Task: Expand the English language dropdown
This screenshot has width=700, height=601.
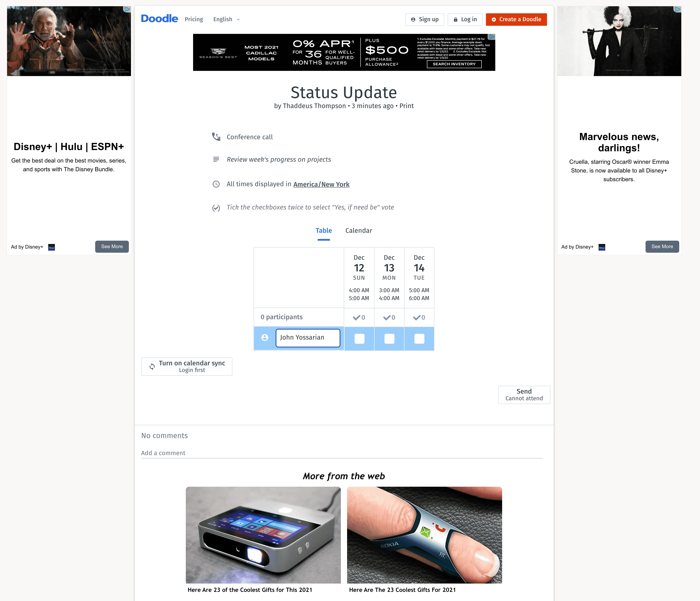Action: tap(227, 19)
